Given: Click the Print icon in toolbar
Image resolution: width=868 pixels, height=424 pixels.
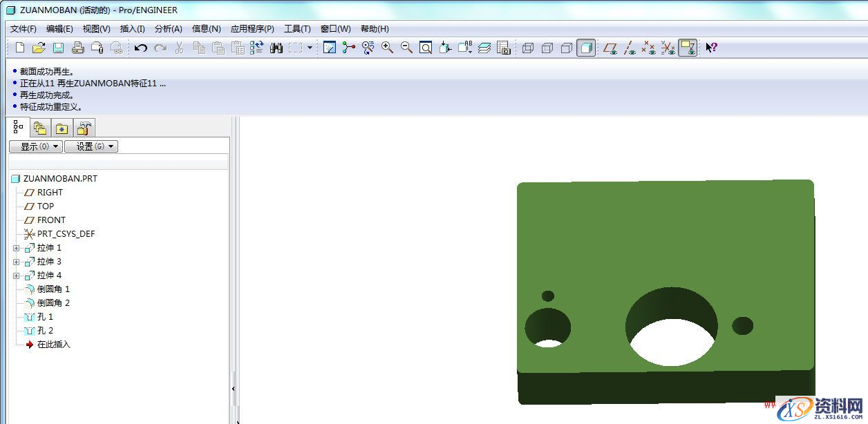Looking at the screenshot, I should coord(77,48).
